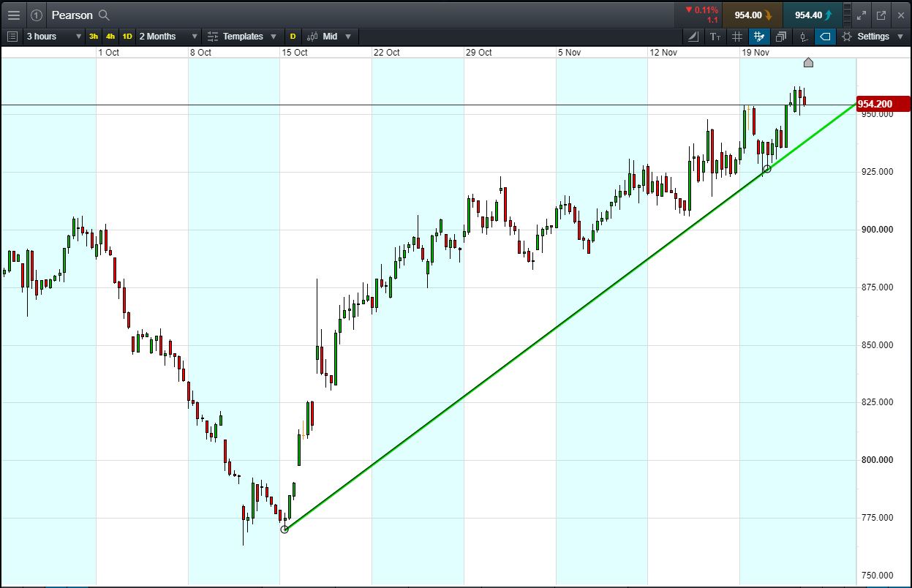Image resolution: width=912 pixels, height=588 pixels.
Task: Click the Pearson instrument name
Action: pyautogui.click(x=72, y=15)
